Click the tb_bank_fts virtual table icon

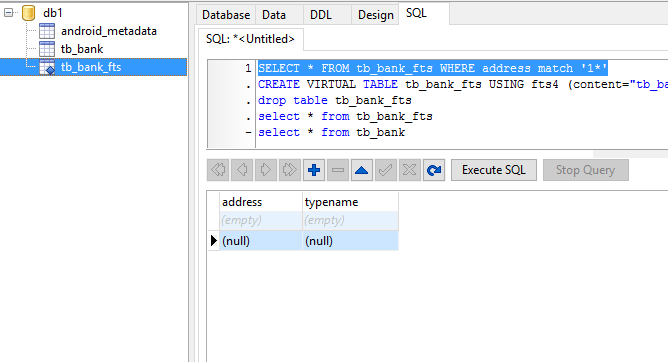point(47,67)
